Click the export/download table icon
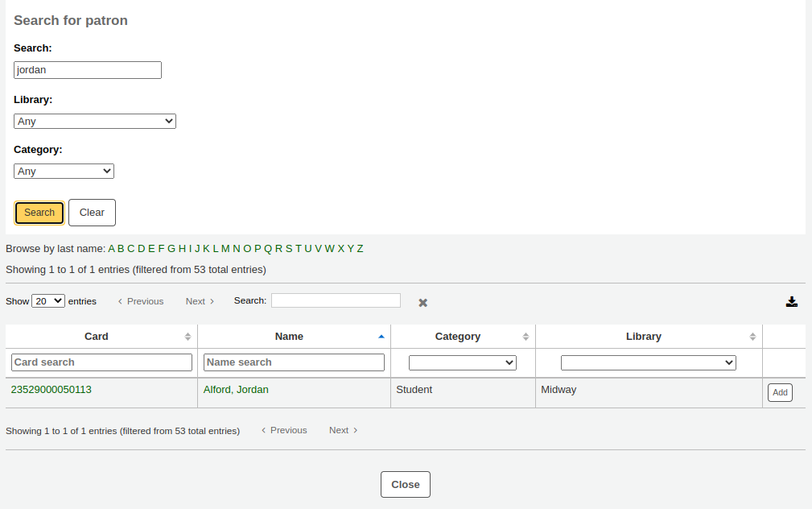 click(791, 302)
